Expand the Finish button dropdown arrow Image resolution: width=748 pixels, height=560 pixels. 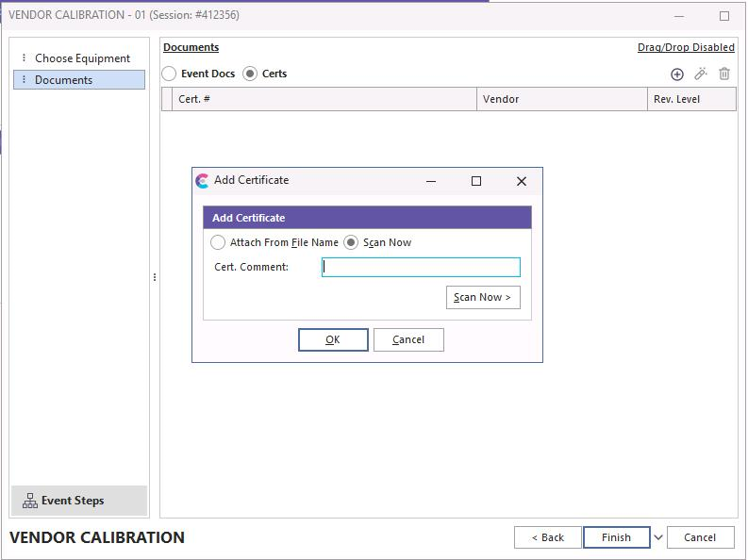658,537
